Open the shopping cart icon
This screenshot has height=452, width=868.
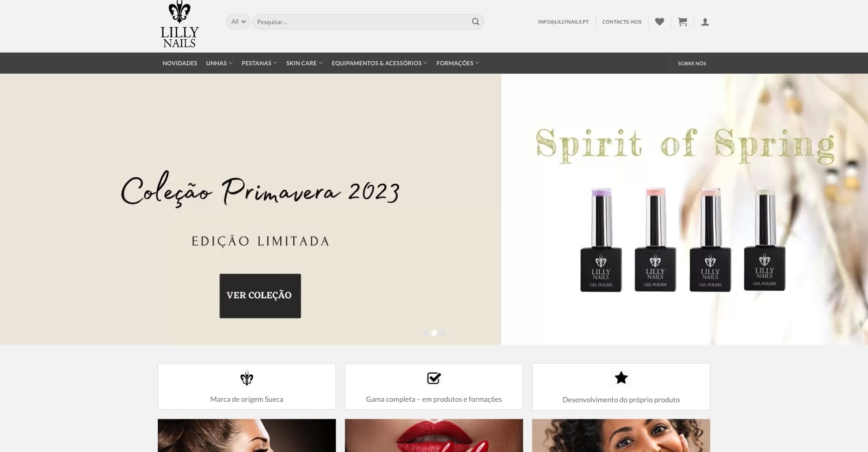click(682, 22)
